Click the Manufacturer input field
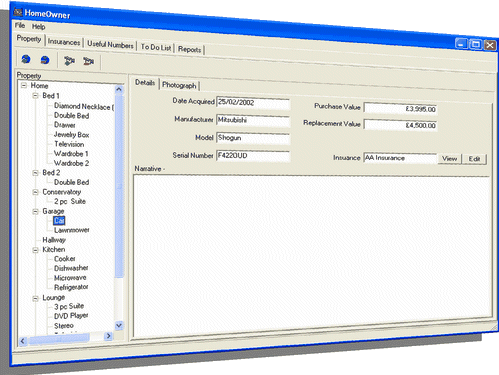Viewport: 499px width, 375px height. pyautogui.click(x=253, y=120)
